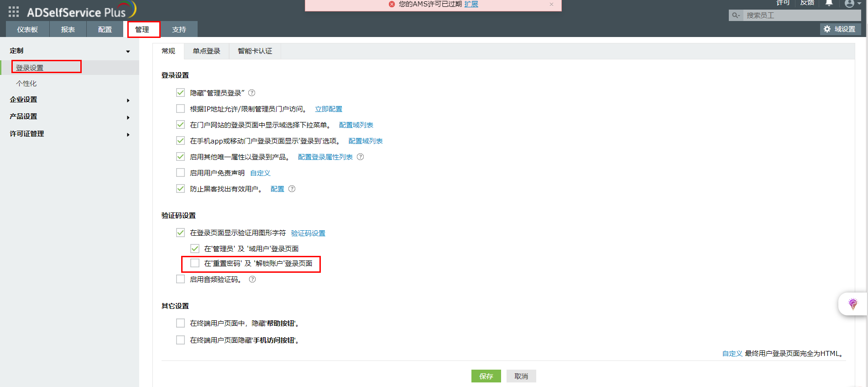Open the dropdown arrow beside user avatar
The image size is (868, 387).
coord(859,4)
